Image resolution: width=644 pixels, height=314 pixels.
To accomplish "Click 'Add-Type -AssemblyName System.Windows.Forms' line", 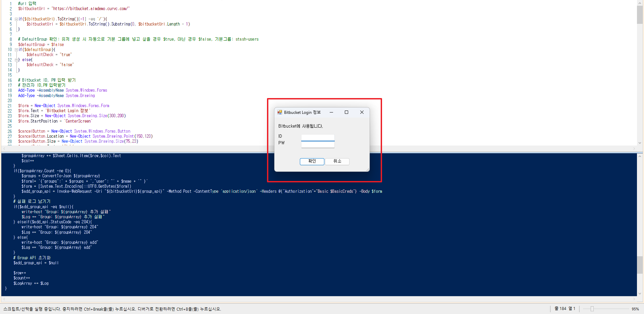I will [x=63, y=90].
